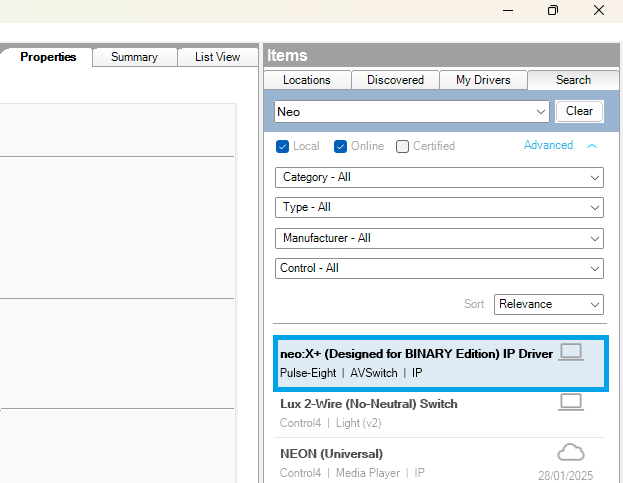Click the 28/01/2025 date on NEON row
This screenshot has width=623, height=483.
(x=565, y=475)
